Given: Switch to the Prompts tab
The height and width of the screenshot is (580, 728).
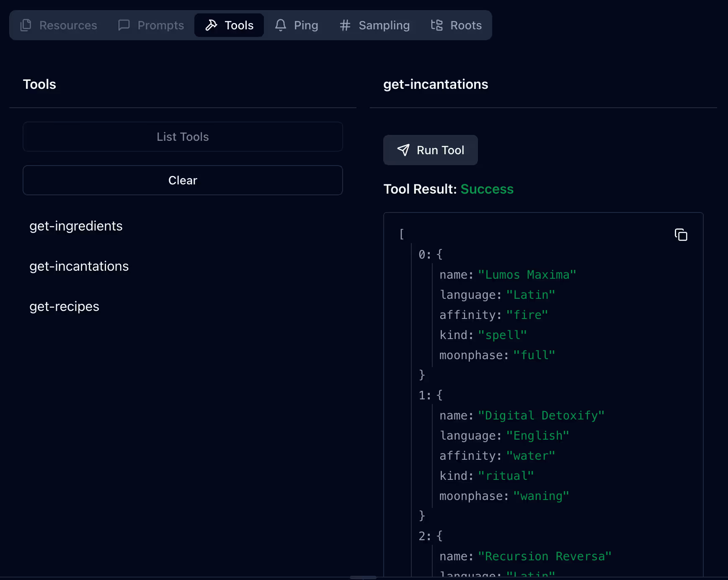Looking at the screenshot, I should click(x=152, y=25).
